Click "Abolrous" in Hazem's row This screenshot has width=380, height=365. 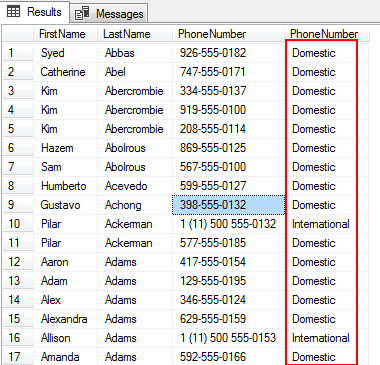pyautogui.click(x=135, y=148)
